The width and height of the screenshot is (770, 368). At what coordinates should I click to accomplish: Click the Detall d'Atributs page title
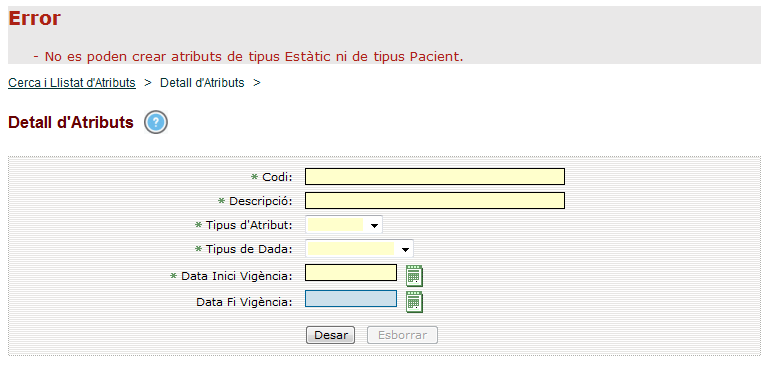(x=71, y=122)
